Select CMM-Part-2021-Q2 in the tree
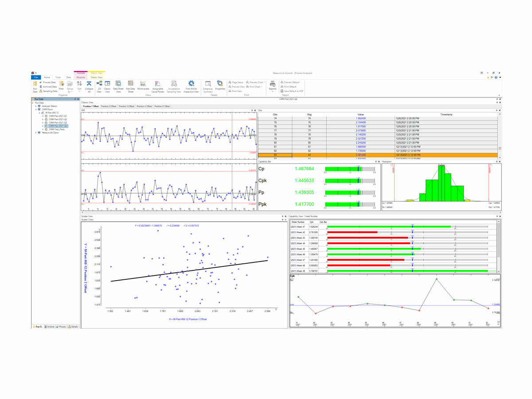 click(58, 119)
